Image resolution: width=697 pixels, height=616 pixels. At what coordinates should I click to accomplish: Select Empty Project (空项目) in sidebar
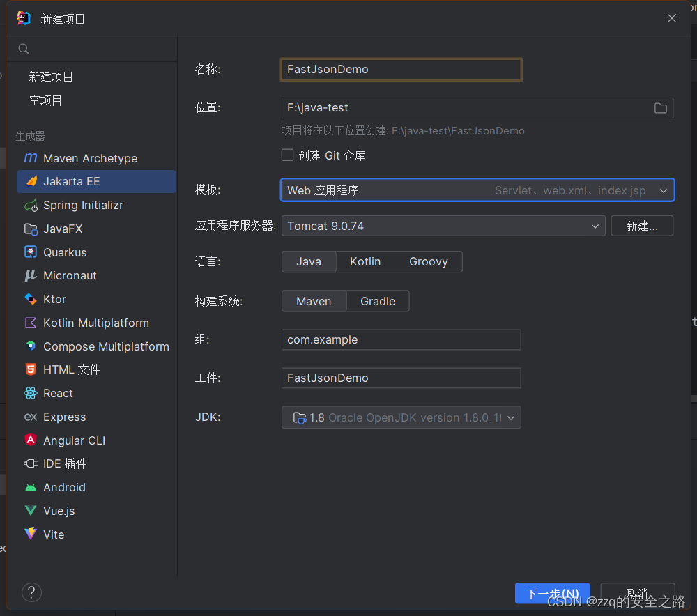coord(45,100)
